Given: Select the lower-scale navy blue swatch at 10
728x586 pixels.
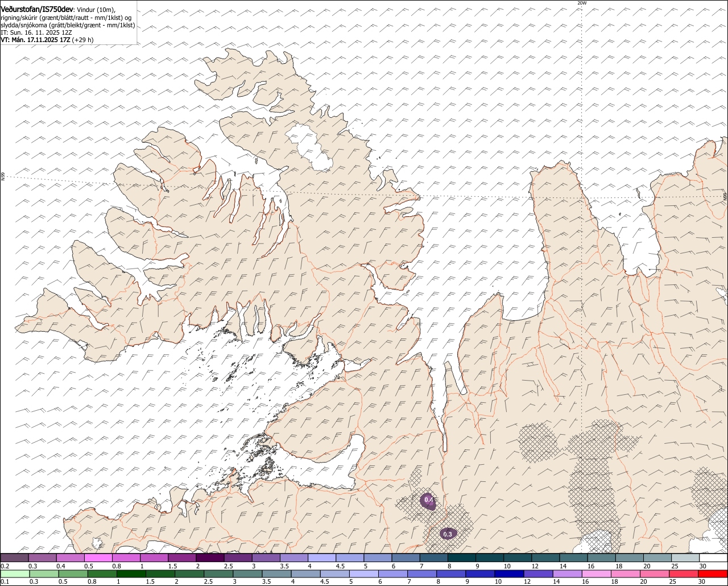Looking at the screenshot, I should pos(510,573).
